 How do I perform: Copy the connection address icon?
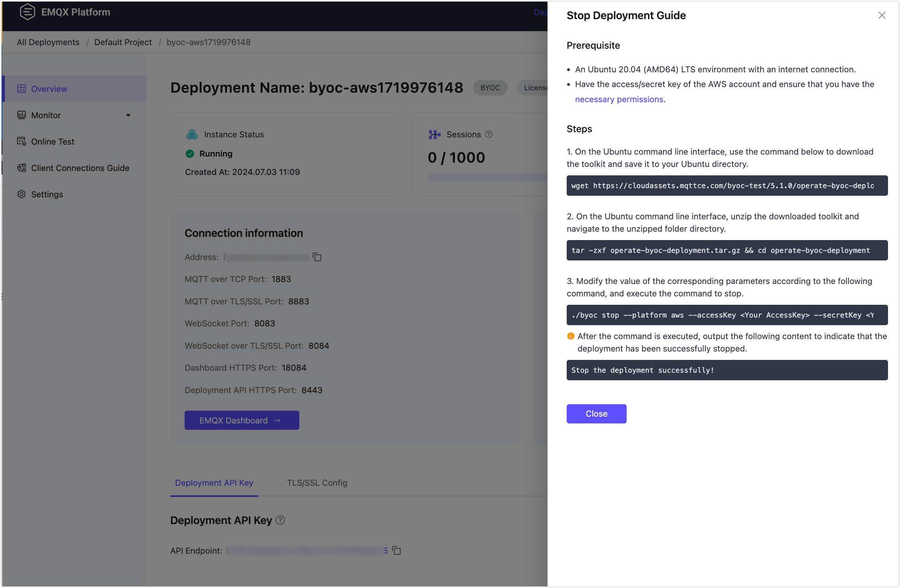pos(317,257)
